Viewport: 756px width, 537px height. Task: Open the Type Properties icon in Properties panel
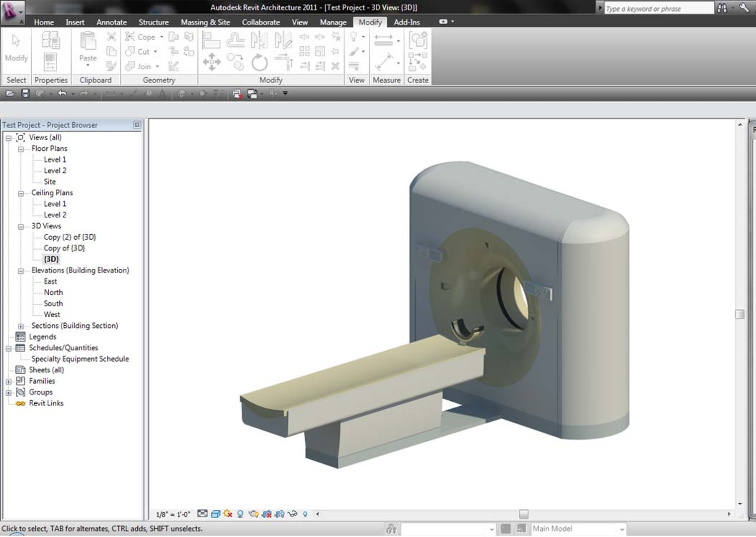coord(51,40)
